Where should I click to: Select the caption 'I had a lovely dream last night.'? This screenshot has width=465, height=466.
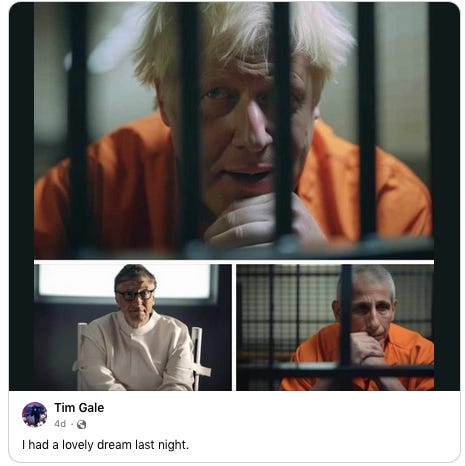pos(105,445)
